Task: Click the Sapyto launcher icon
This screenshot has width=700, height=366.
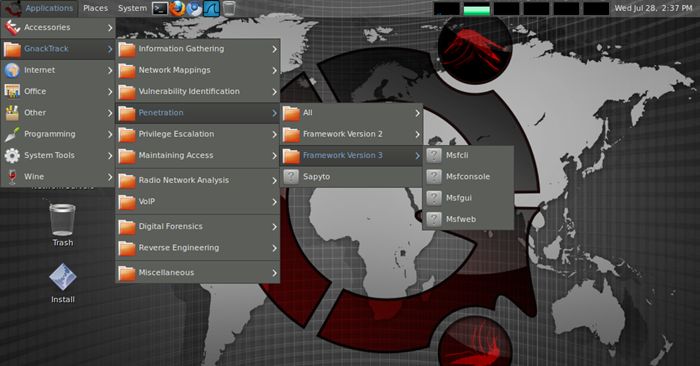Action: [x=291, y=177]
